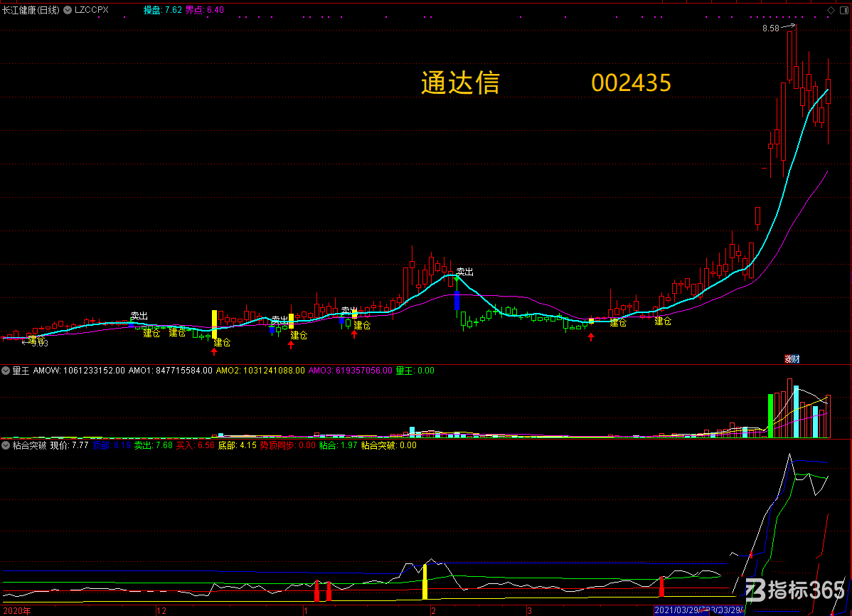852x616 pixels.
Task: Select the 界点: 6.40 value
Action: pyautogui.click(x=204, y=10)
